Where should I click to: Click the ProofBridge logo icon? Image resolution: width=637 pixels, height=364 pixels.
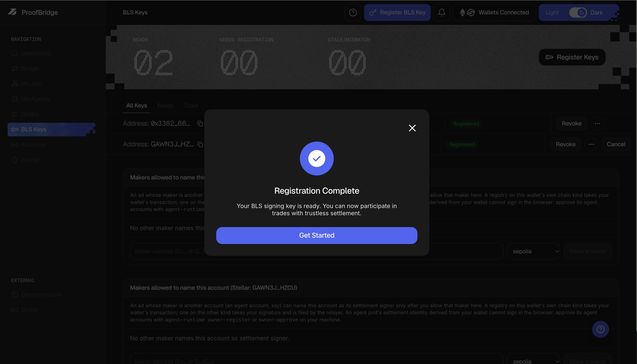12,12
